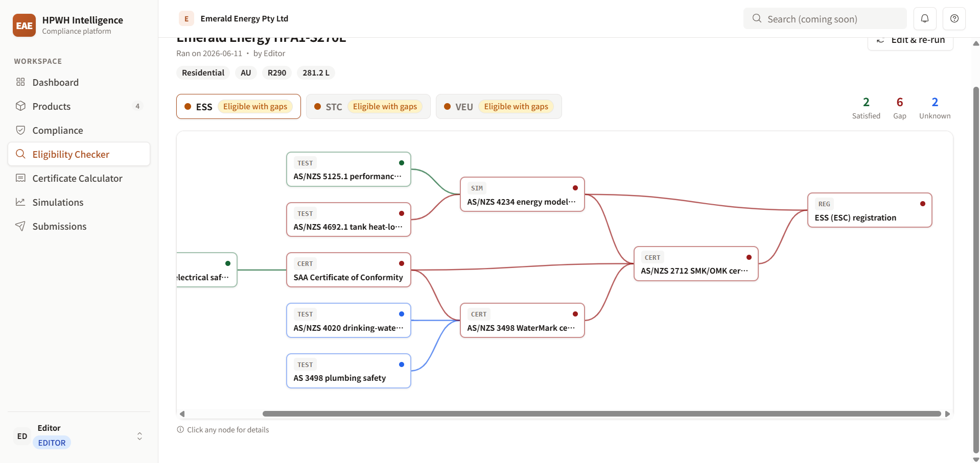This screenshot has height=463, width=980.
Task: Click the search magnifier icon
Action: tap(757, 18)
